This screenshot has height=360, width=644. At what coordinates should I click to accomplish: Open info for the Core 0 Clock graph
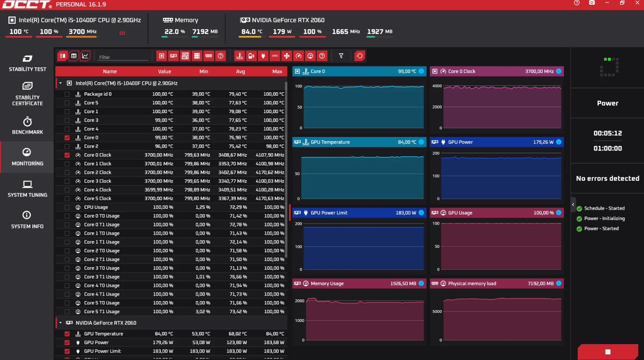558,71
